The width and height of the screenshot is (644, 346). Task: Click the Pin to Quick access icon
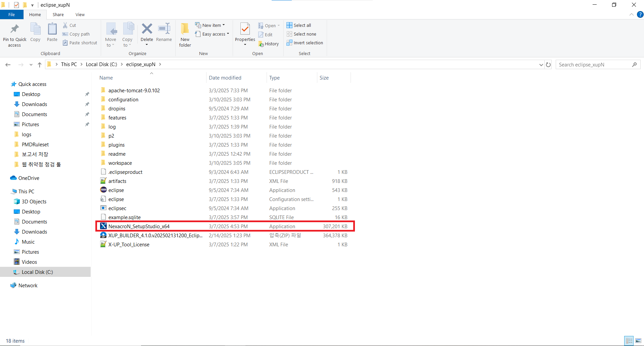tap(14, 30)
